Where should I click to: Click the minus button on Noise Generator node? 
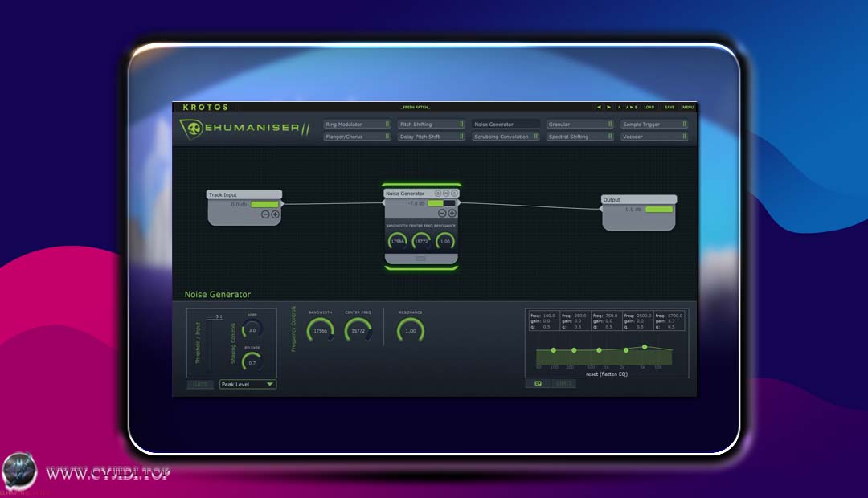pos(442,214)
